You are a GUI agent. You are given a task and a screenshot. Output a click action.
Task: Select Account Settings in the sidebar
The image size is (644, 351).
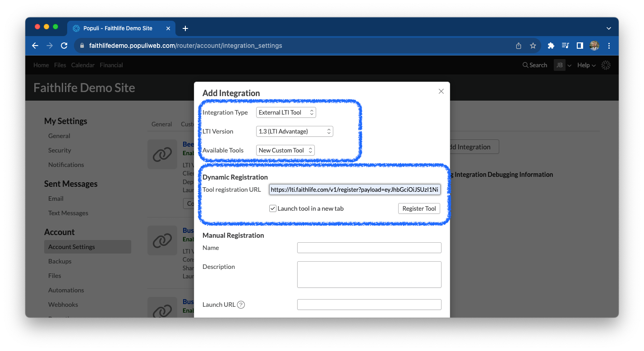click(x=87, y=247)
